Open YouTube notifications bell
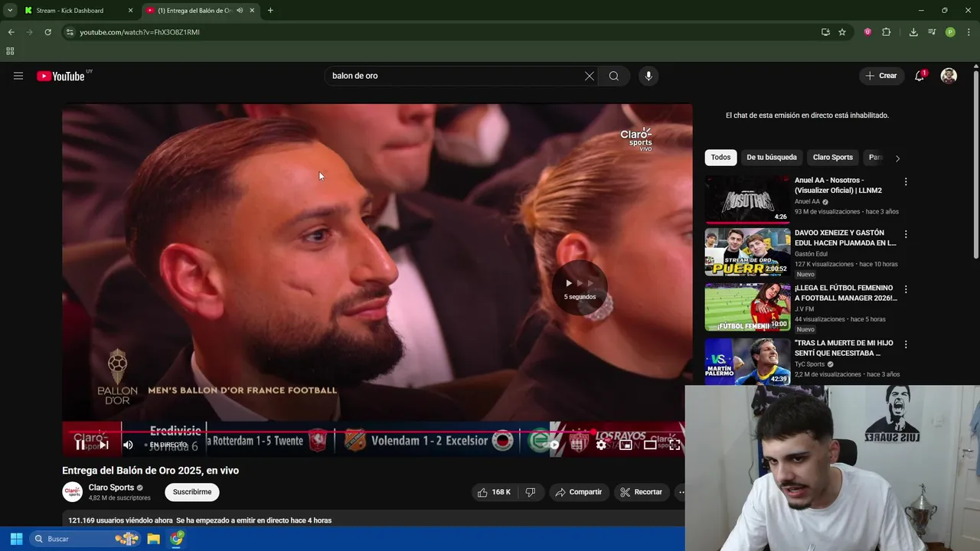 tap(920, 76)
